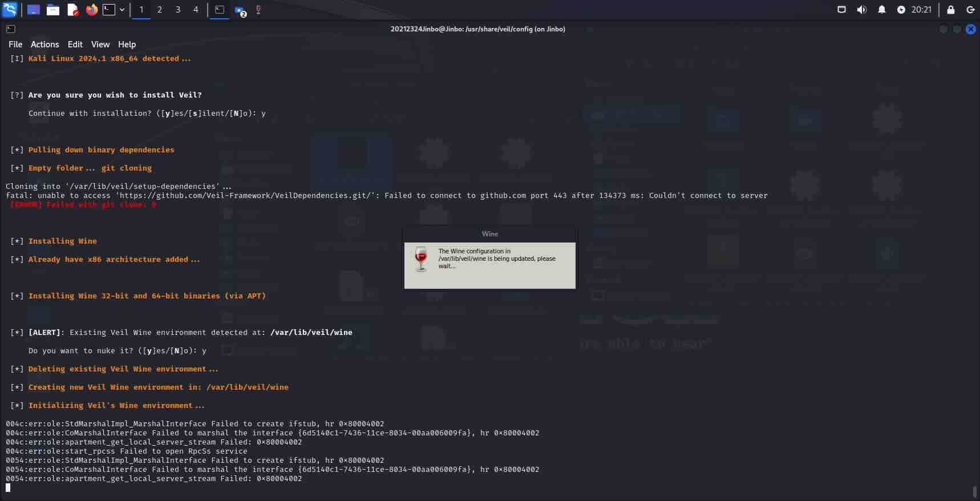Open the file manager from the panel
The image size is (980, 501).
[x=53, y=10]
